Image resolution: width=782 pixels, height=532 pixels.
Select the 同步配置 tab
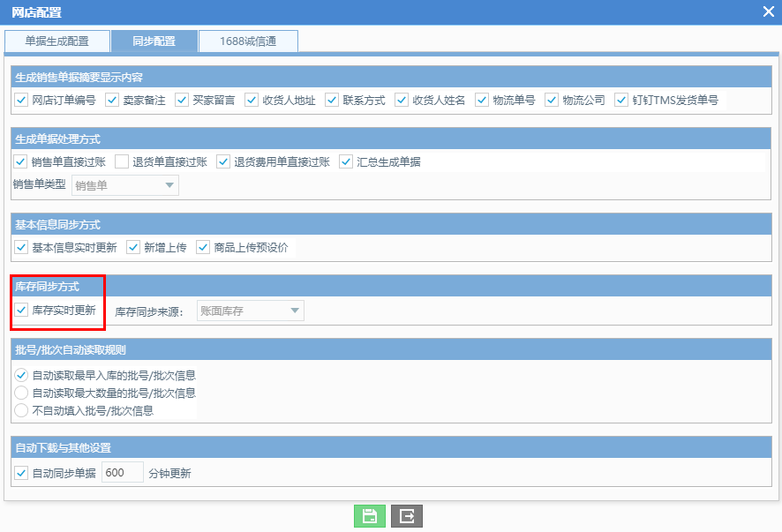click(154, 41)
